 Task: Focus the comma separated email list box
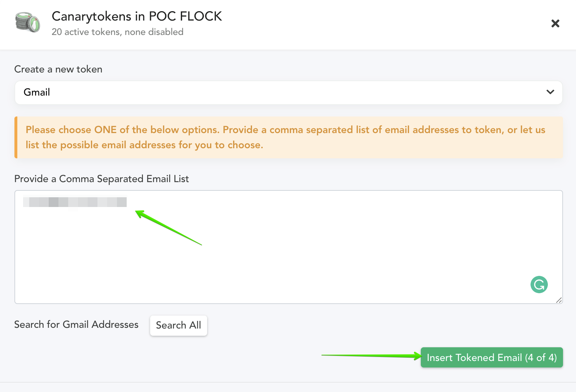tap(288, 247)
